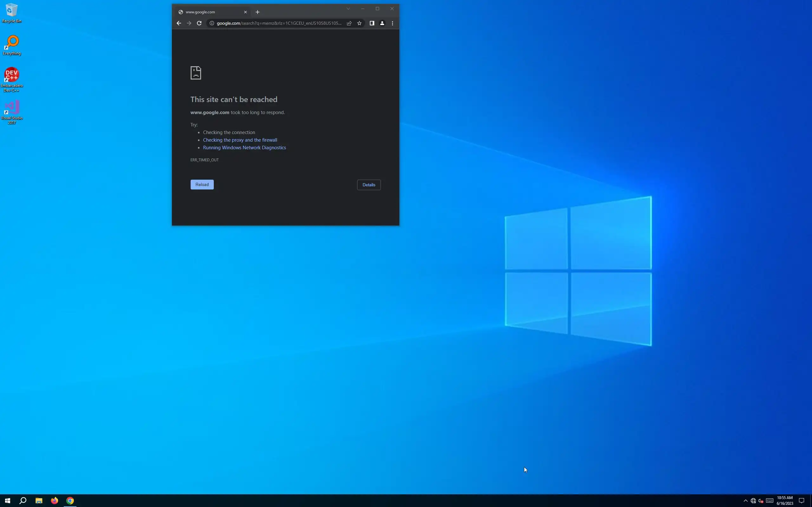
Task: Open Checking the proxy and firewall link
Action: (240, 140)
